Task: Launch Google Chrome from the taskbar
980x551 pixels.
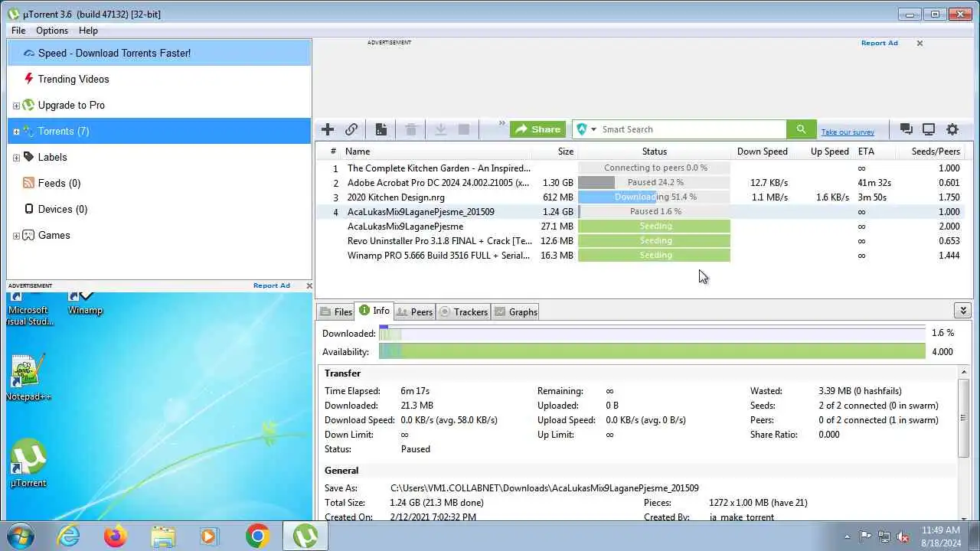Action: click(257, 536)
